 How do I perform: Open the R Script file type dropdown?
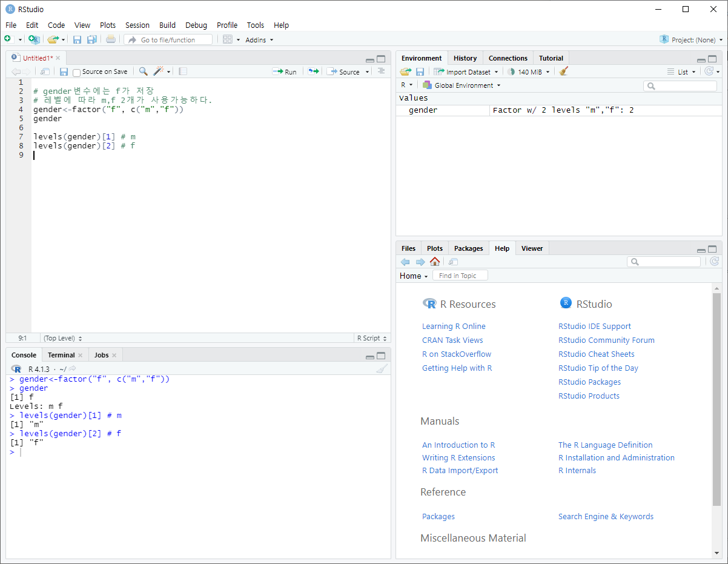(372, 338)
